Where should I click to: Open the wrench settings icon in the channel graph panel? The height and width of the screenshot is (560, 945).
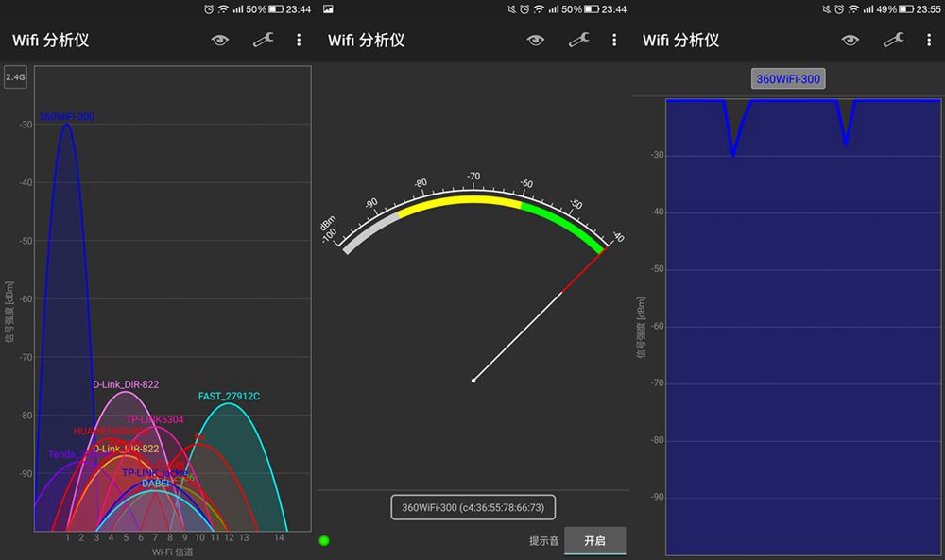(264, 40)
